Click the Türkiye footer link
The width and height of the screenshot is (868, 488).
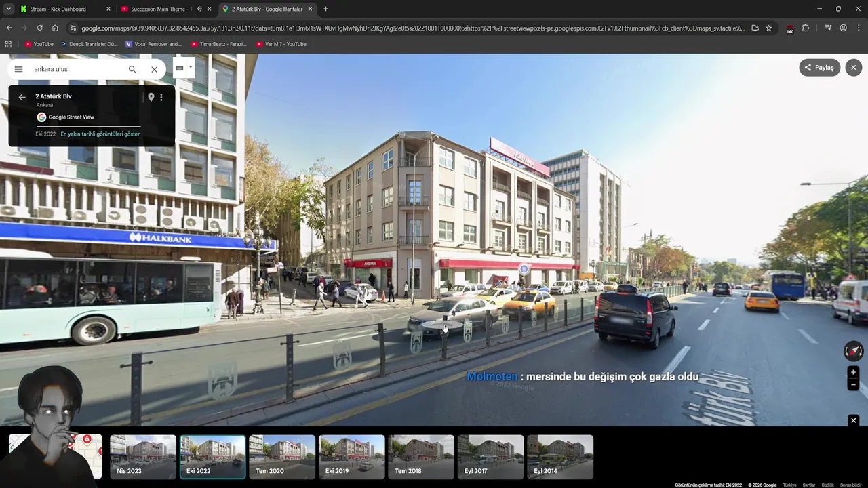pyautogui.click(x=789, y=485)
